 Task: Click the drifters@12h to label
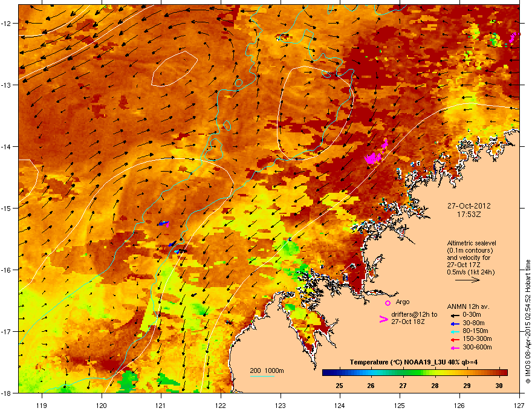coord(414,315)
